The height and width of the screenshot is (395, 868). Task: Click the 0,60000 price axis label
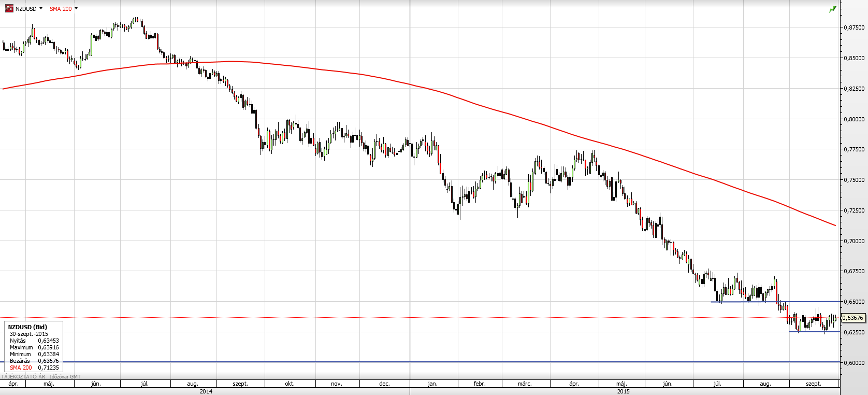click(855, 363)
